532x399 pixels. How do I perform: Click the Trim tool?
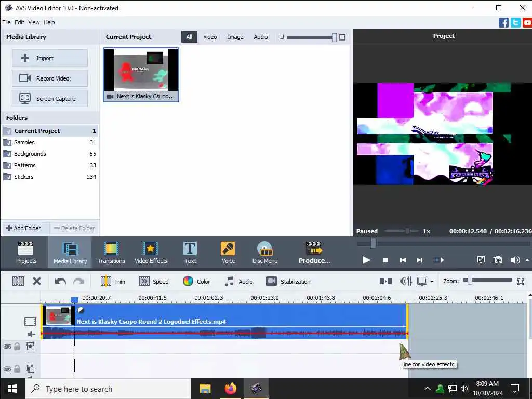[113, 281]
